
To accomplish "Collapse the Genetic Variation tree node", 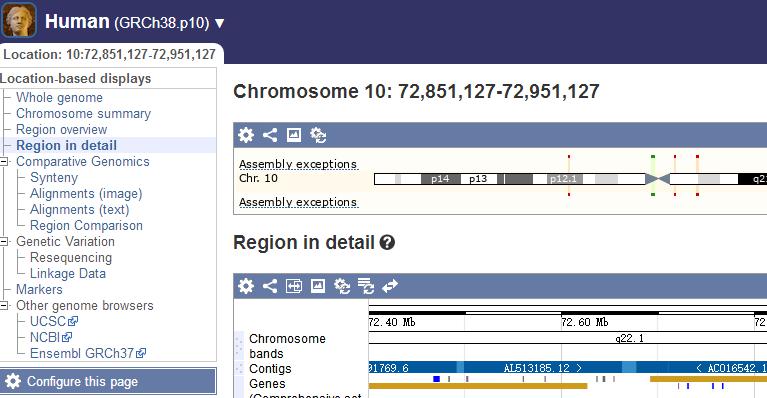I will (4, 242).
